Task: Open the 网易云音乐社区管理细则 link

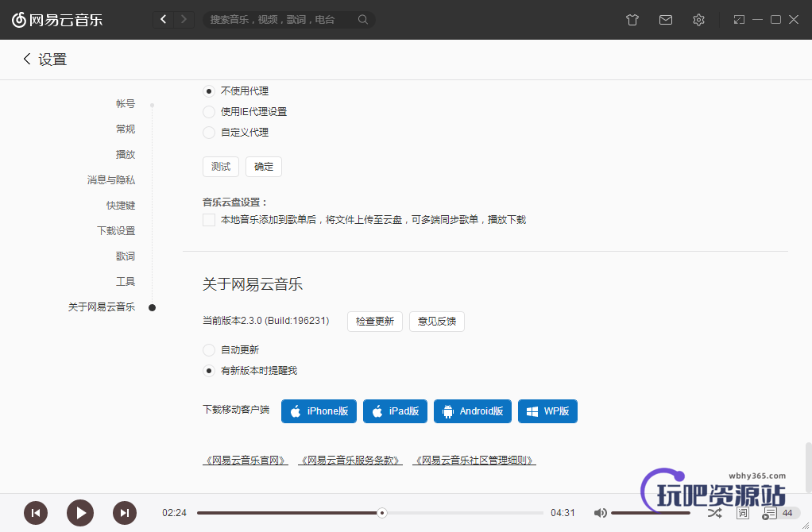Action: [x=474, y=460]
